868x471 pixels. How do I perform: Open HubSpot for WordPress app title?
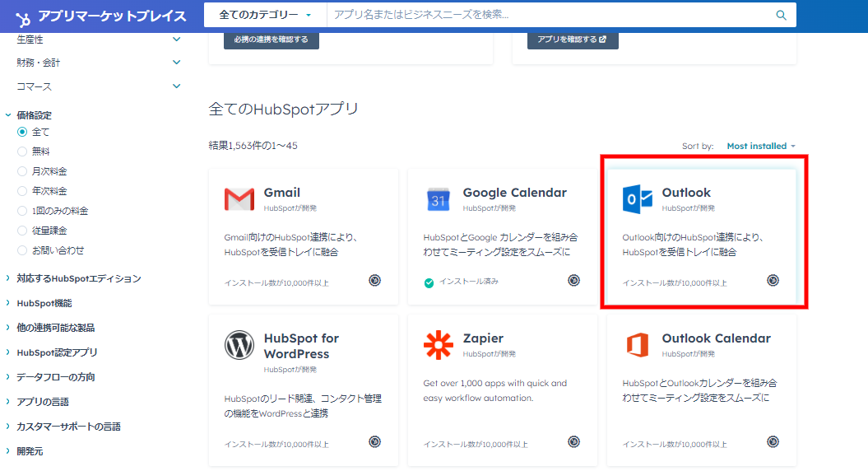(x=301, y=347)
